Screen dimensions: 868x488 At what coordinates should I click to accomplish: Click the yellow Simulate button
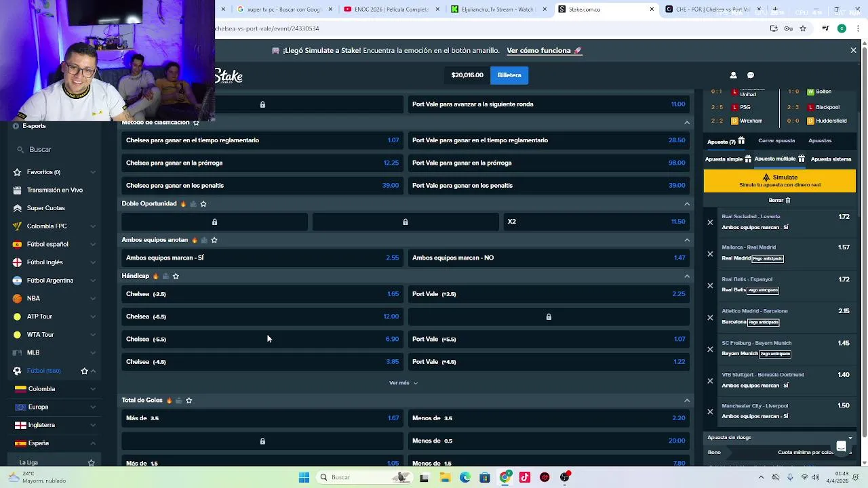pos(780,181)
